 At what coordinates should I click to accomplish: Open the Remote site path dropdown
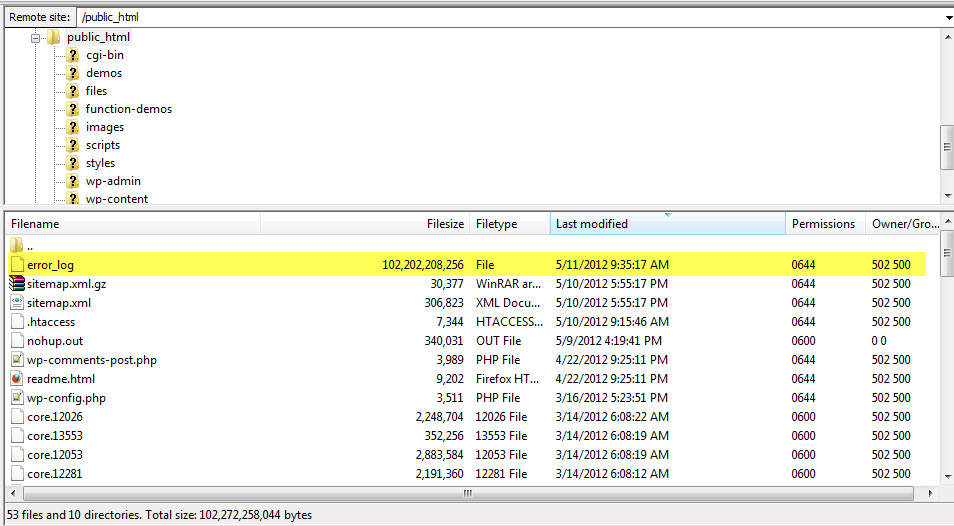[x=946, y=18]
